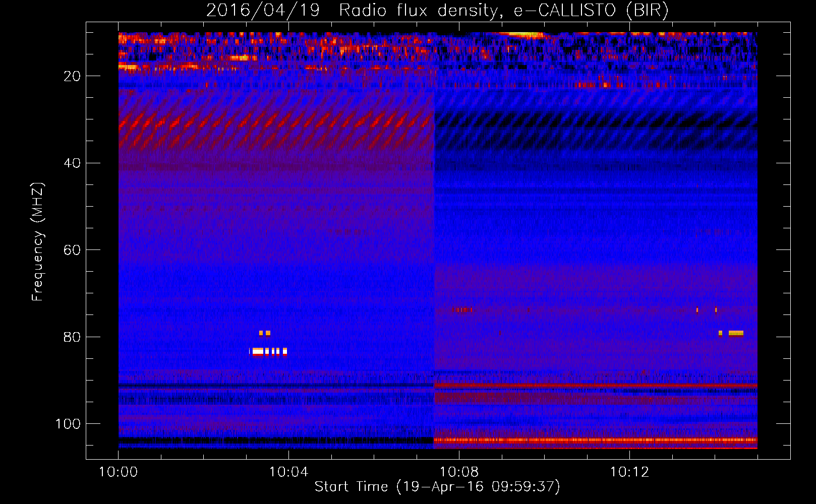Click the '10:04' time tick label
816x504 pixels.
[288, 472]
